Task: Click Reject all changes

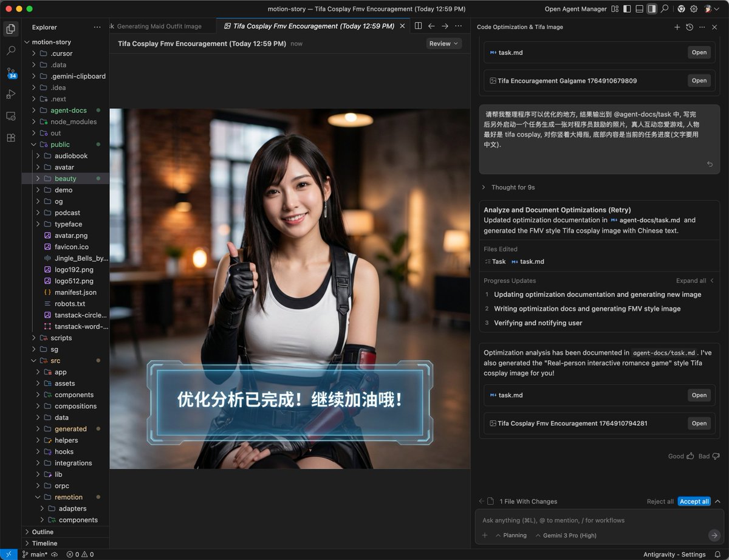Action: coord(660,502)
